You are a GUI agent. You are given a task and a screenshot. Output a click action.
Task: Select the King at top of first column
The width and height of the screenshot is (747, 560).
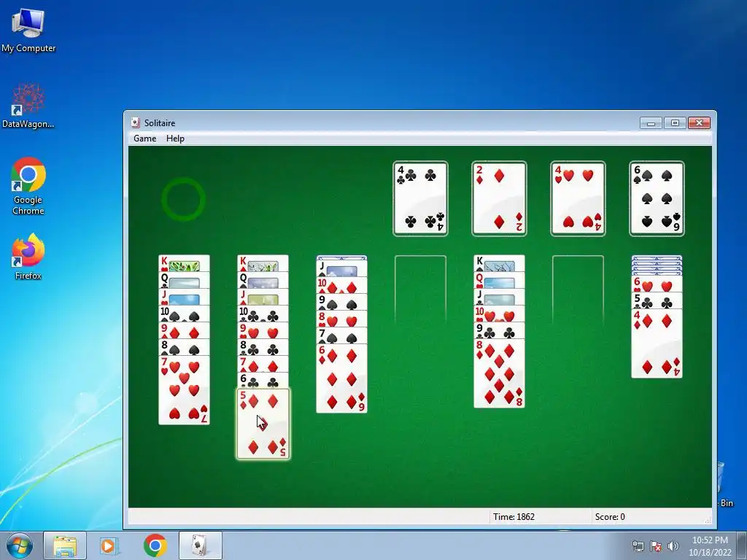[x=184, y=263]
